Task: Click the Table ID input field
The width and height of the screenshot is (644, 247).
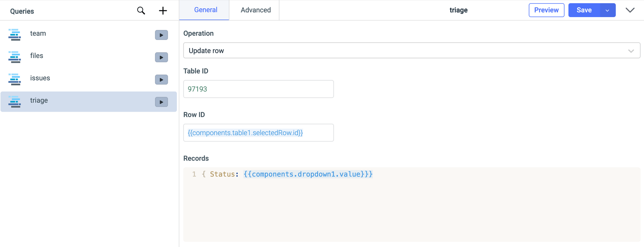Action: [258, 89]
